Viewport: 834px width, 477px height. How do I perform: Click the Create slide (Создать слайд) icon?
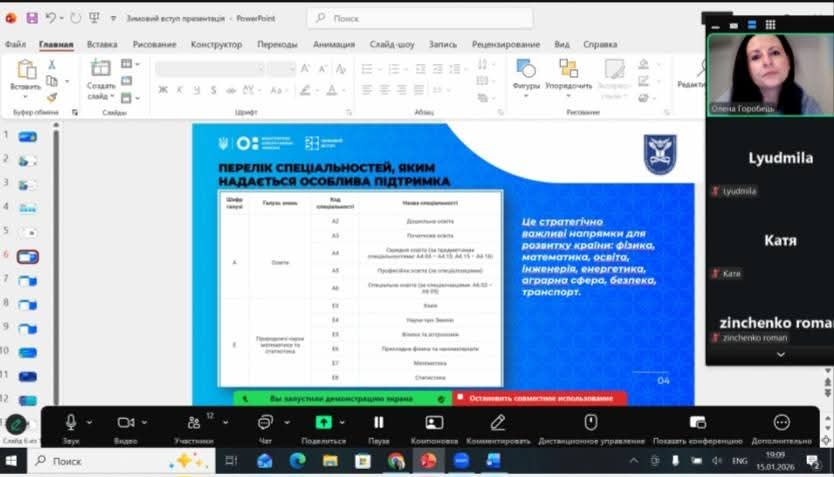[101, 68]
